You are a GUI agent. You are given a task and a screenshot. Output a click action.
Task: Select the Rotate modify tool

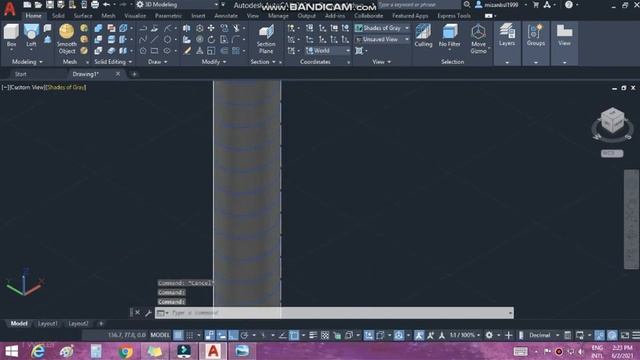[211, 40]
